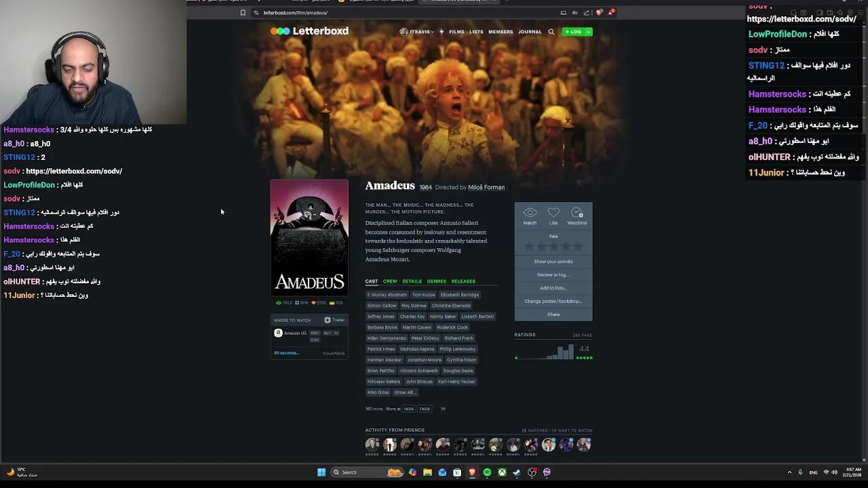
Task: Open Steam from the taskbar
Action: [x=517, y=472]
